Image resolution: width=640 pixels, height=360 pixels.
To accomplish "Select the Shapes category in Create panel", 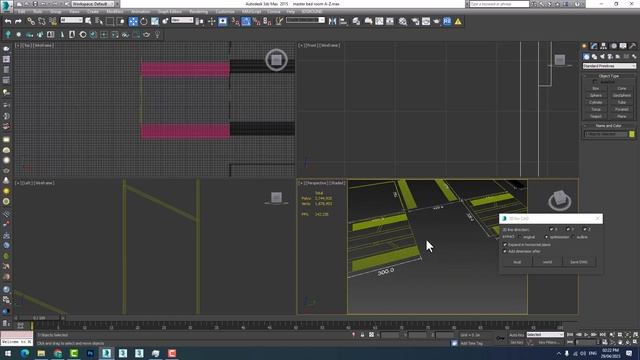I will [594, 57].
